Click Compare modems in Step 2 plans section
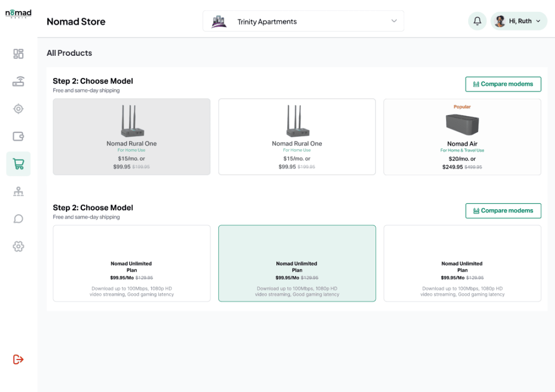This screenshot has width=555, height=392. pyautogui.click(x=503, y=210)
